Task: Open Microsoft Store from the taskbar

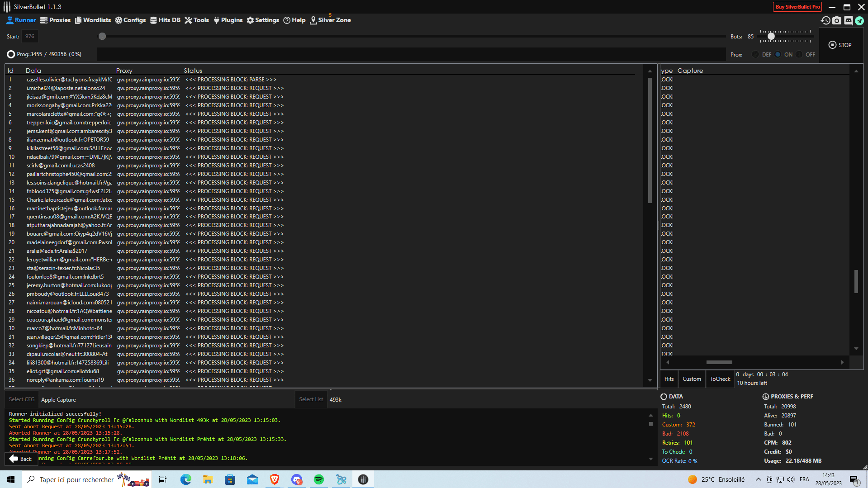Action: pyautogui.click(x=230, y=479)
